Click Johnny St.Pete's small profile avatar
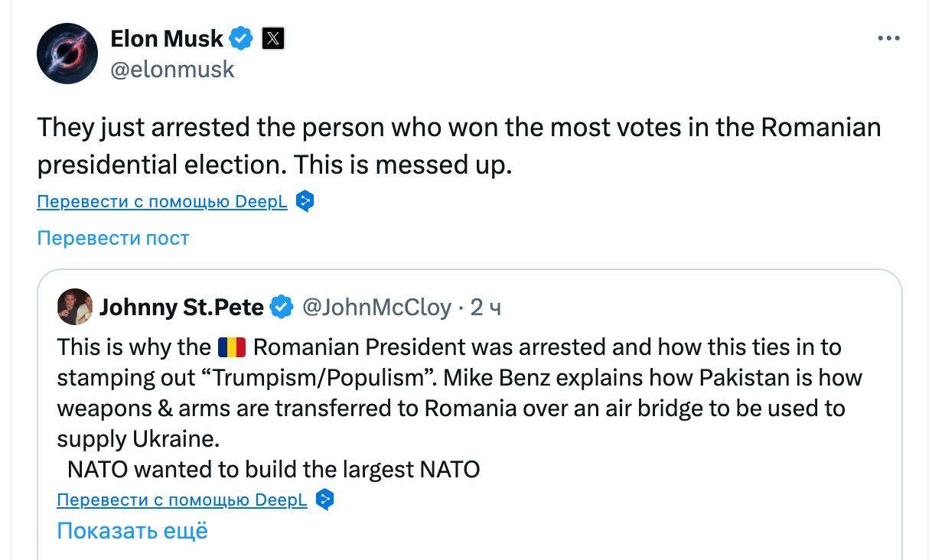Image resolution: width=932 pixels, height=560 pixels. (x=75, y=308)
